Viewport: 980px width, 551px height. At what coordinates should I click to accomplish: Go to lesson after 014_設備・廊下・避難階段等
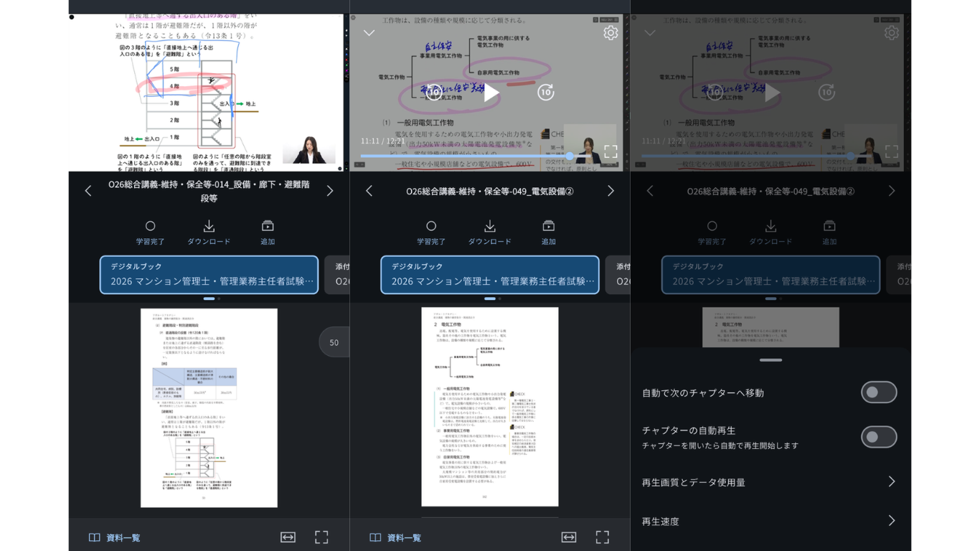pyautogui.click(x=330, y=191)
